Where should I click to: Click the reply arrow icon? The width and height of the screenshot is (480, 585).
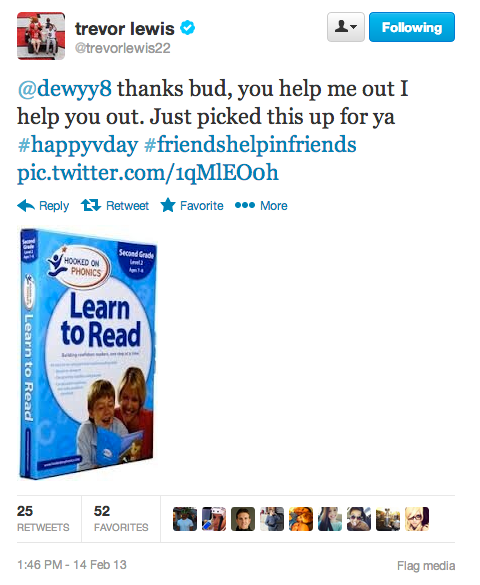[x=26, y=205]
